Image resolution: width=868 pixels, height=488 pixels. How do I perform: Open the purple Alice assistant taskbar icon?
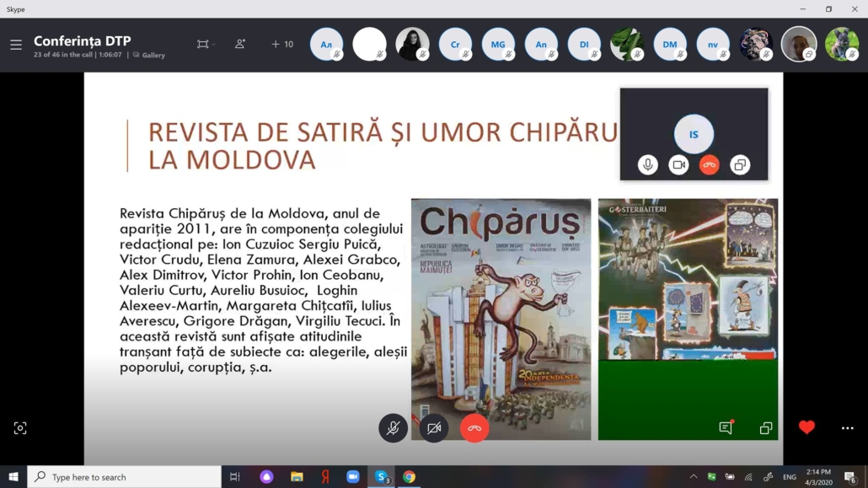pos(266,477)
